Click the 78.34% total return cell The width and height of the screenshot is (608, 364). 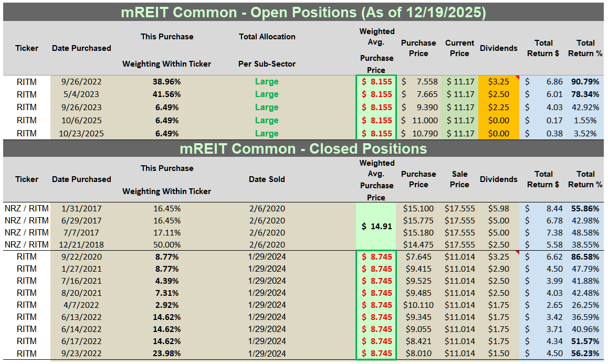coord(585,94)
